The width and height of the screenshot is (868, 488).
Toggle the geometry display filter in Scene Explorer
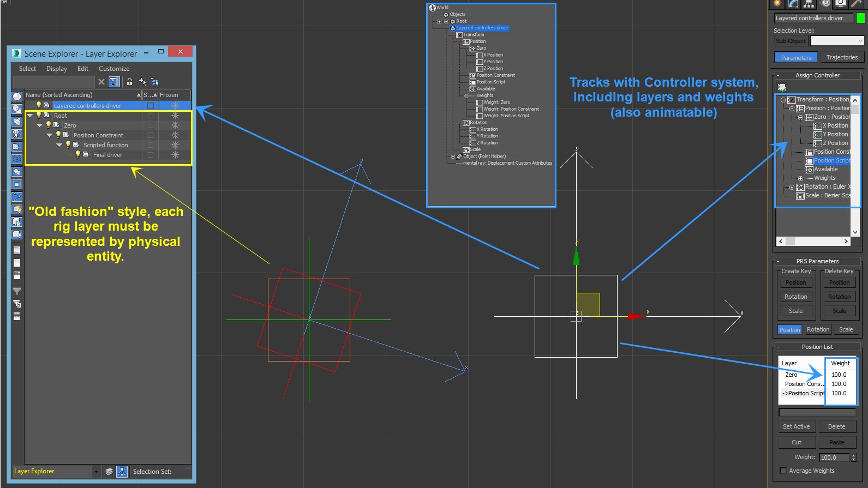pyautogui.click(x=17, y=97)
